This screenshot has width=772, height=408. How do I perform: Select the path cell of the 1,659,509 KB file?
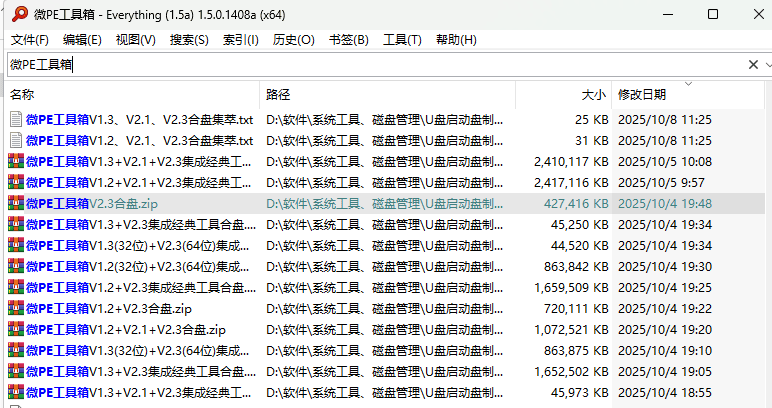[x=385, y=287]
